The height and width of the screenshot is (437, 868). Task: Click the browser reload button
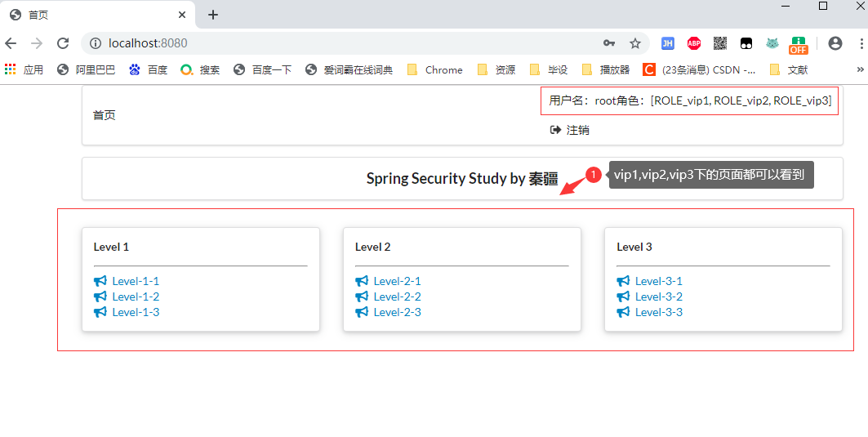(x=63, y=43)
